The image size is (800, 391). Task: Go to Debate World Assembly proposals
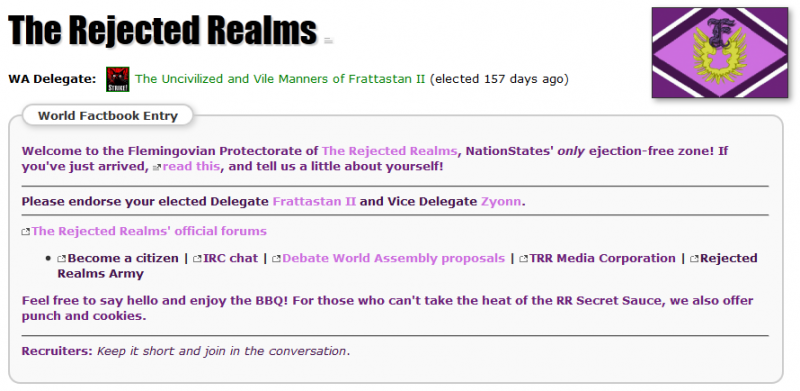(x=393, y=258)
